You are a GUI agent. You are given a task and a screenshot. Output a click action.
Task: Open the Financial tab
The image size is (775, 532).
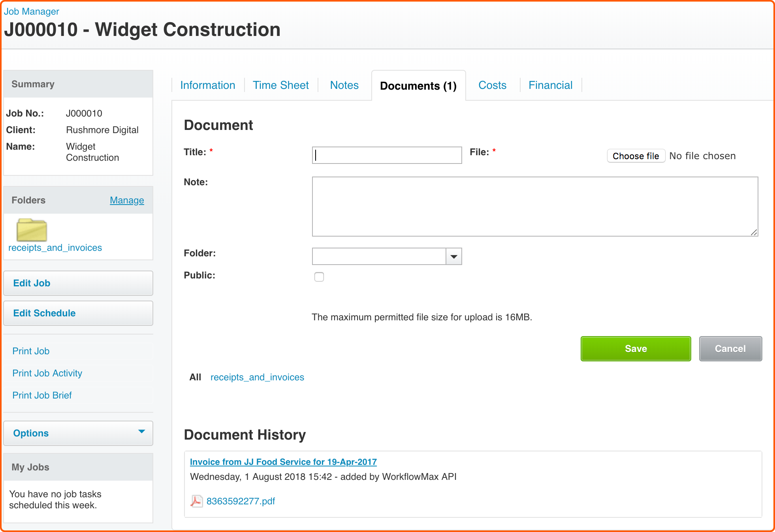pos(551,85)
